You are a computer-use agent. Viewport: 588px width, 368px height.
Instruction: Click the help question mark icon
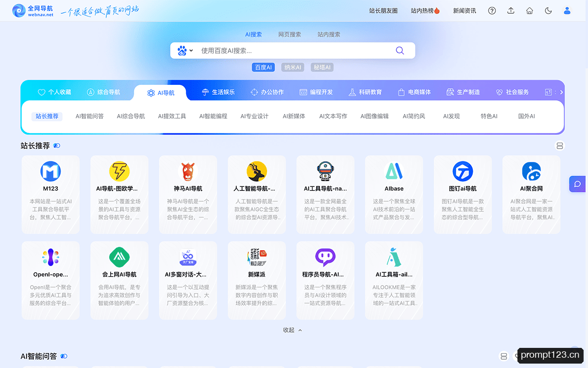tap(492, 10)
